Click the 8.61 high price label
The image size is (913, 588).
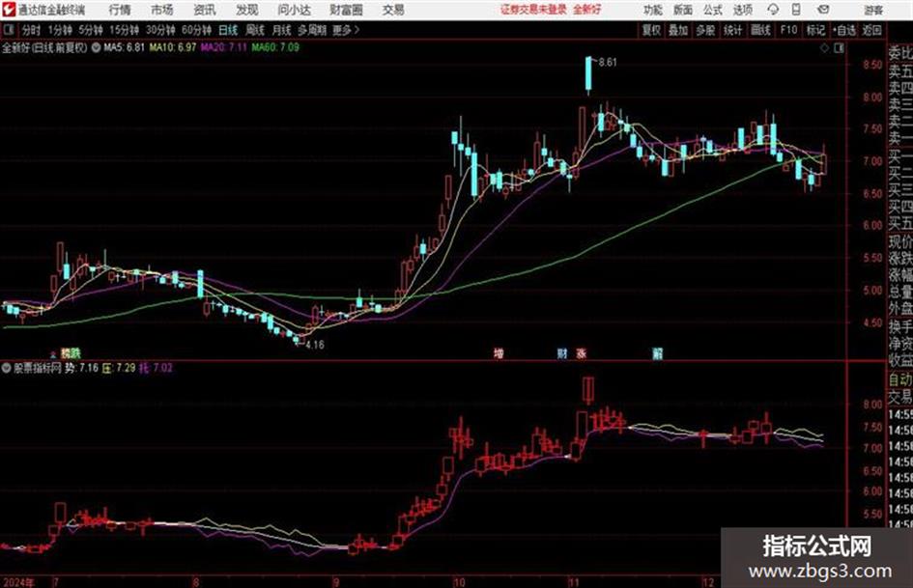[x=608, y=63]
